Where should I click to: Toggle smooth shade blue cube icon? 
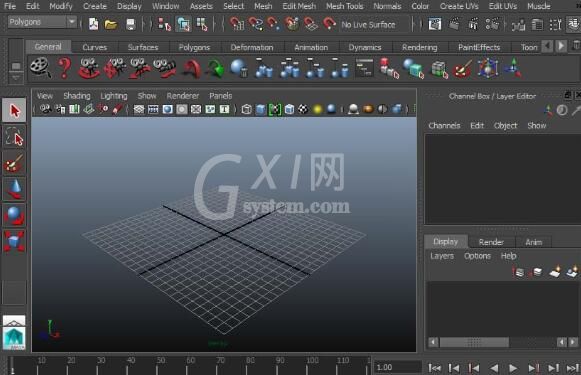(260, 109)
